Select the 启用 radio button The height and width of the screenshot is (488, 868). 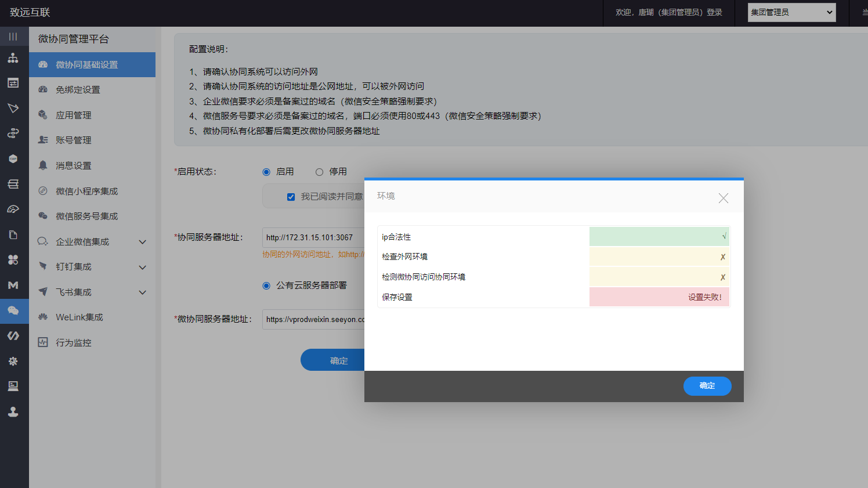(x=266, y=172)
